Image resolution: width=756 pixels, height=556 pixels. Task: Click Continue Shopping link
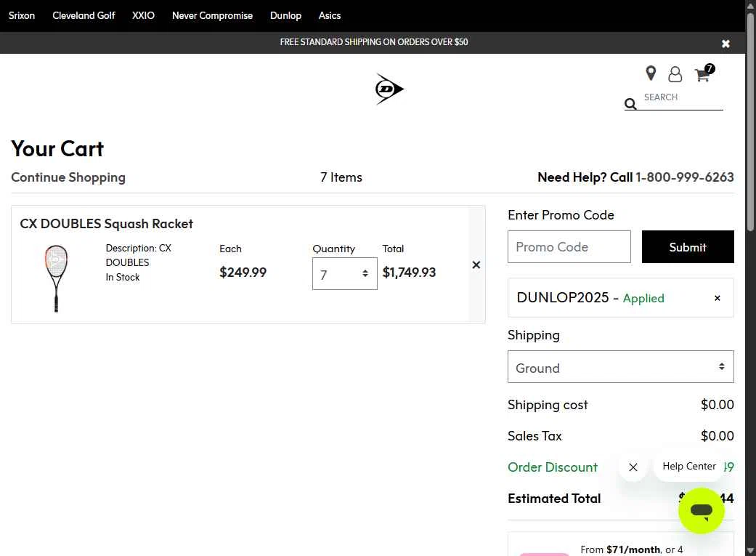[68, 177]
